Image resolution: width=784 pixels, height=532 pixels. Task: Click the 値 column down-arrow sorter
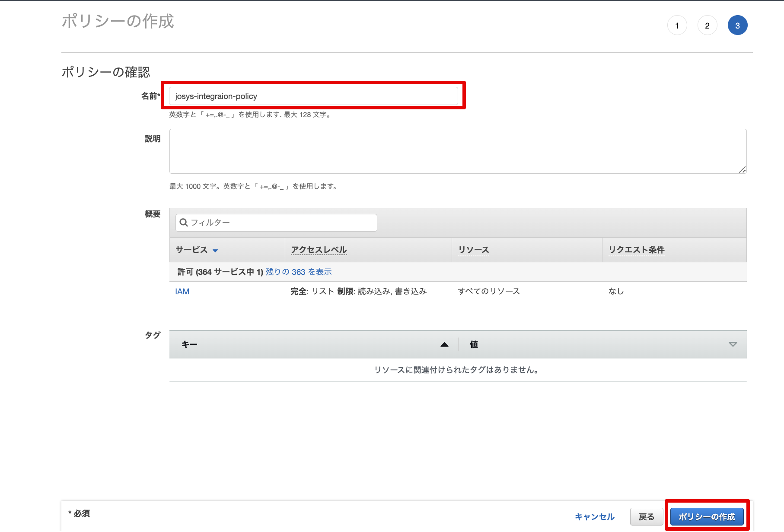[733, 344]
